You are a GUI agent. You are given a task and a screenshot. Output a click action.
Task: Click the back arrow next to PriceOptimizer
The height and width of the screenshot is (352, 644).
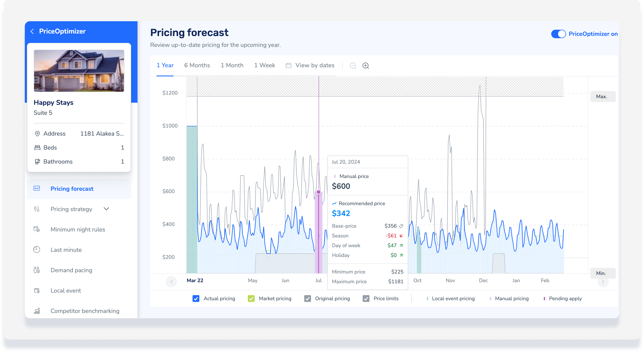click(32, 31)
